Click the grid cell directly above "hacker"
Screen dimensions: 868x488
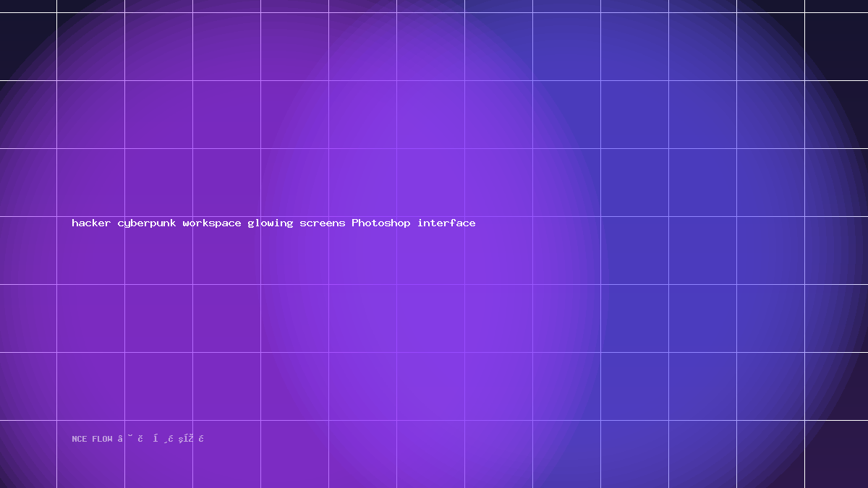[90, 182]
